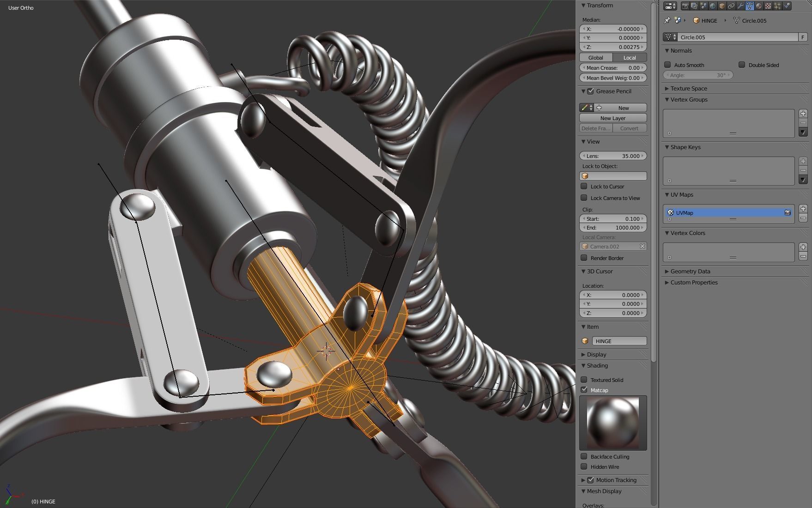Click the matcap sphere preview thumbnail

pos(613,423)
